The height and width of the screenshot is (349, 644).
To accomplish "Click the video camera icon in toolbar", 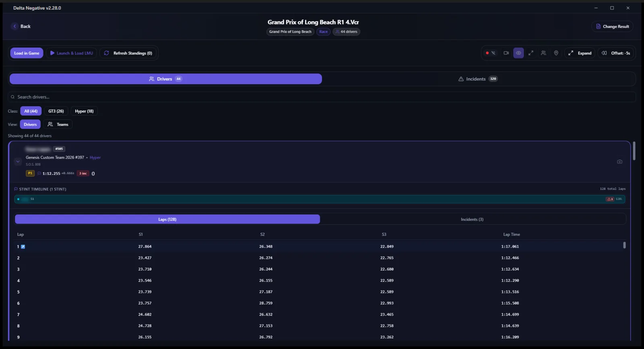I will point(506,53).
